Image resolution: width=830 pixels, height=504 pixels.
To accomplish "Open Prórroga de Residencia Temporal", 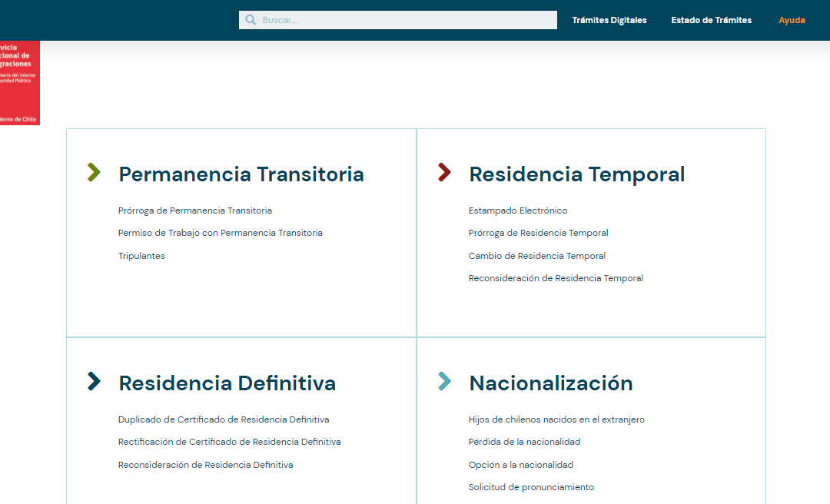I will pos(538,233).
